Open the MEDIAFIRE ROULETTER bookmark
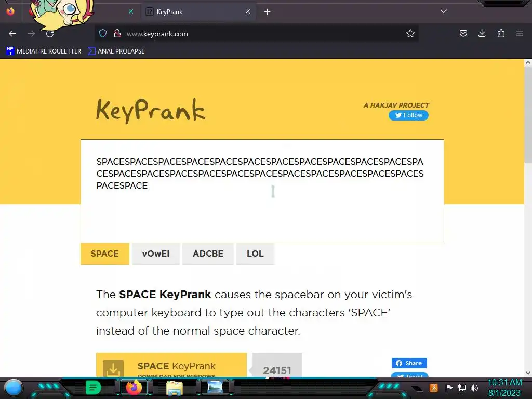Viewport: 532px width, 399px height. (44, 51)
